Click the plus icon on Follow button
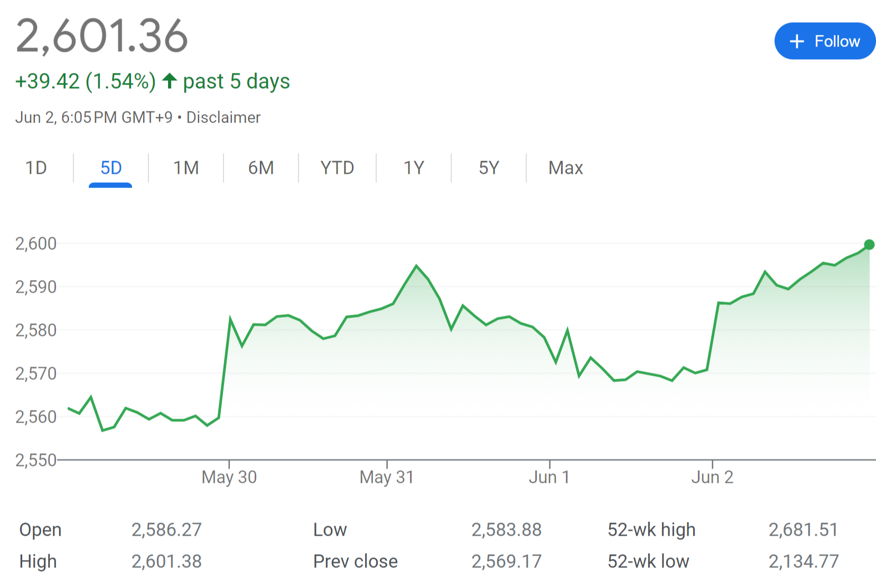 click(x=796, y=41)
